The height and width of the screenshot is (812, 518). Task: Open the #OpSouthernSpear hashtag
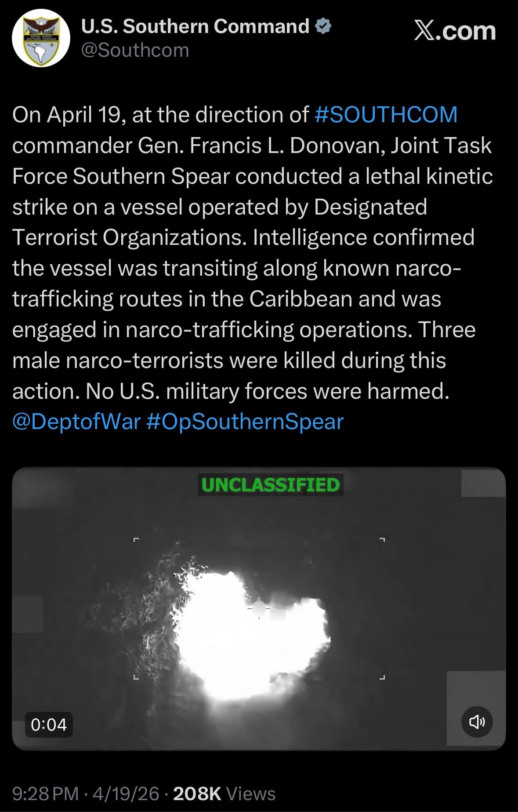tap(245, 422)
